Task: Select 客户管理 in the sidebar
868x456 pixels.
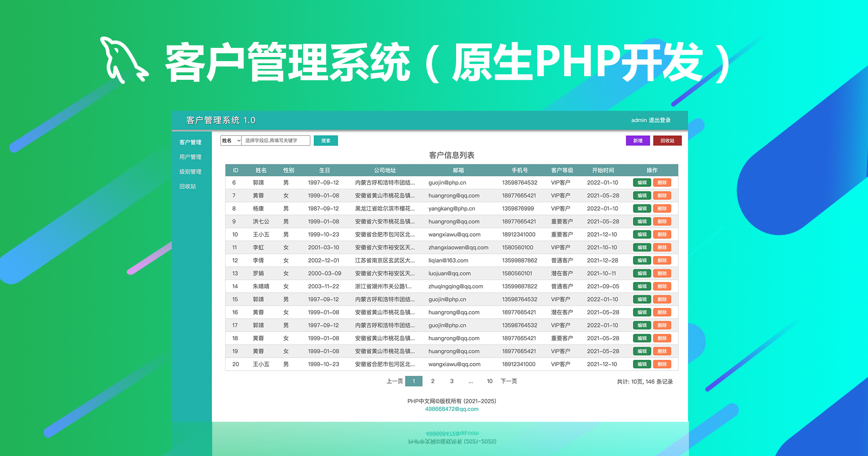Action: pos(190,142)
